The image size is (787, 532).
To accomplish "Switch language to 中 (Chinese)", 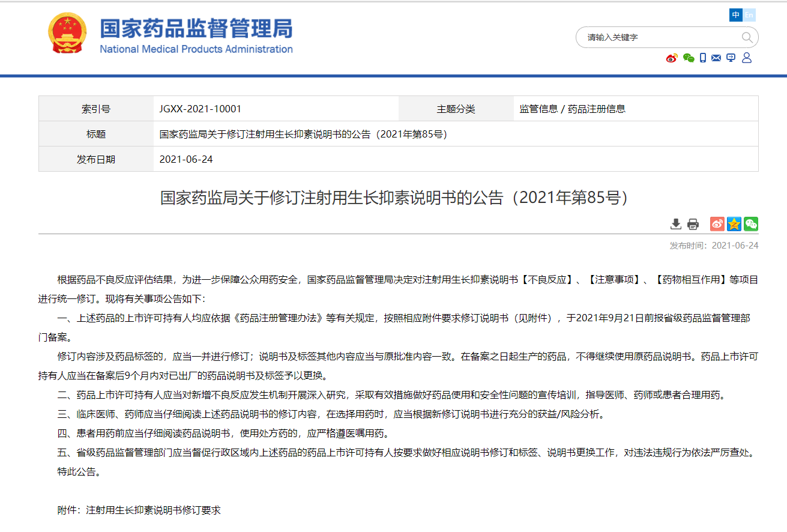I will pyautogui.click(x=735, y=15).
